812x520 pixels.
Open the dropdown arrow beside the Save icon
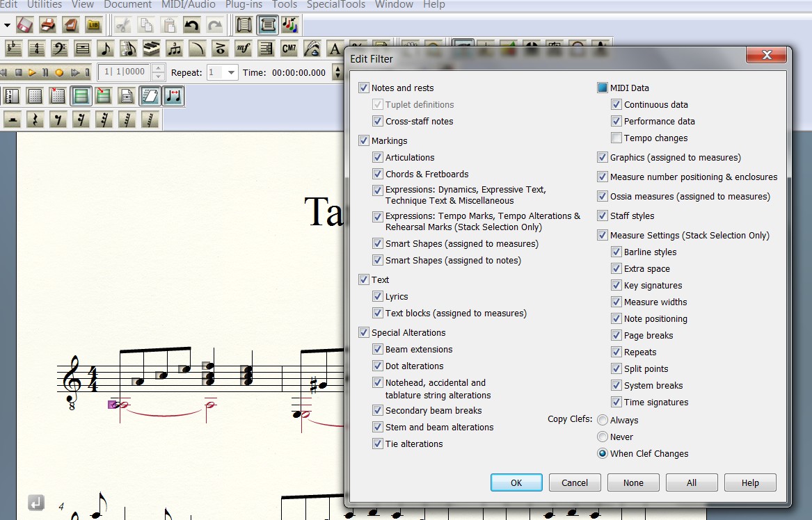(7, 26)
